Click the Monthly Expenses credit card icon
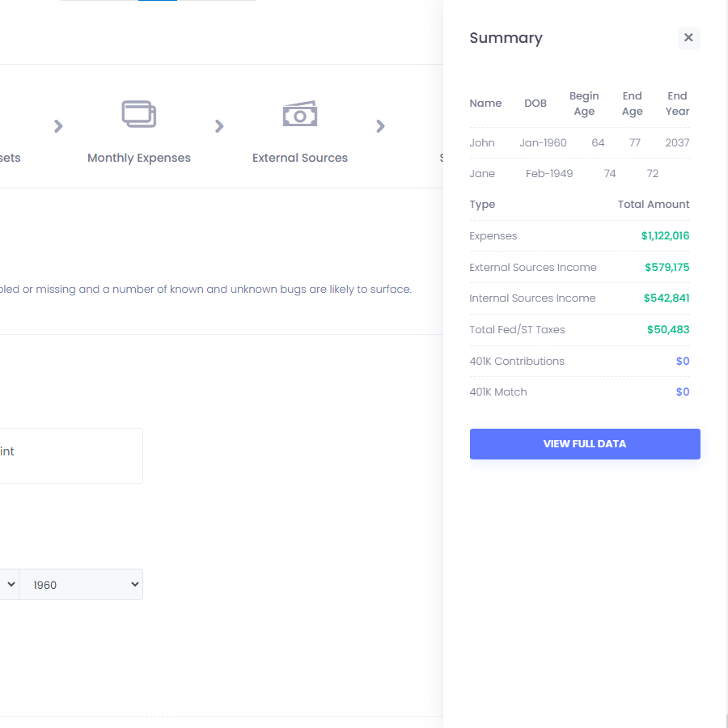This screenshot has height=728, width=728. tap(139, 114)
